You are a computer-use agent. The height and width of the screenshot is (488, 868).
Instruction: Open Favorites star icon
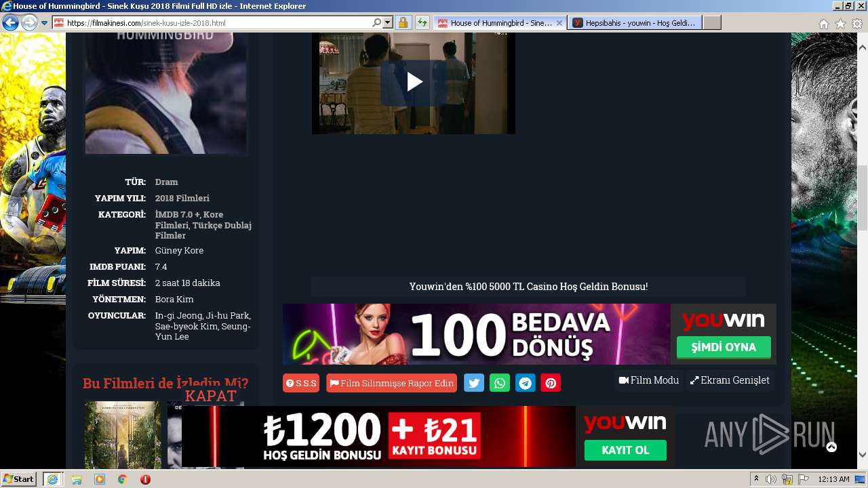[x=840, y=24]
